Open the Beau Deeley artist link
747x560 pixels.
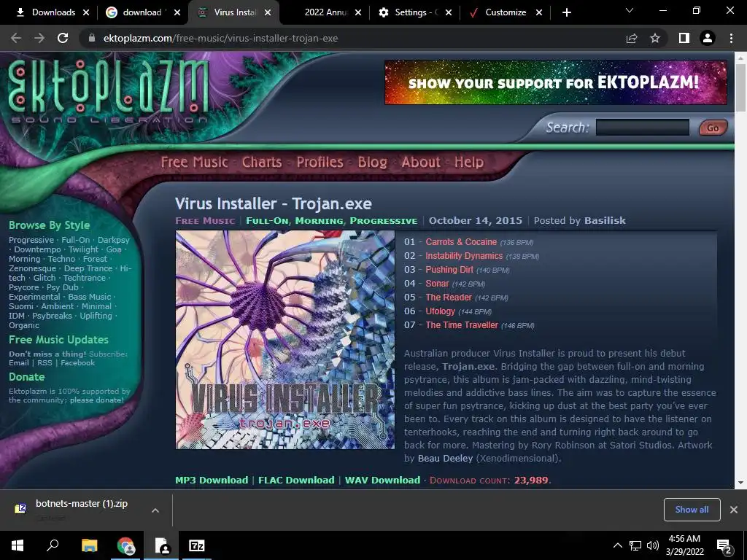pyautogui.click(x=446, y=458)
